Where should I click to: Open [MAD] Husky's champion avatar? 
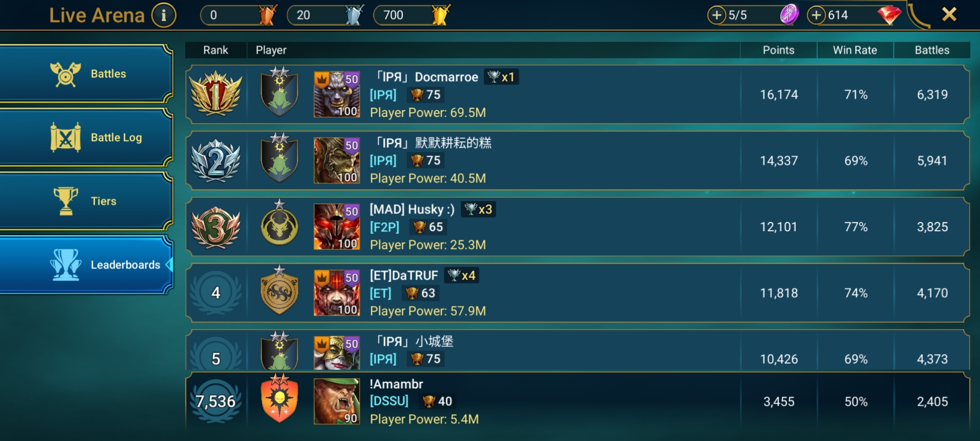(337, 227)
